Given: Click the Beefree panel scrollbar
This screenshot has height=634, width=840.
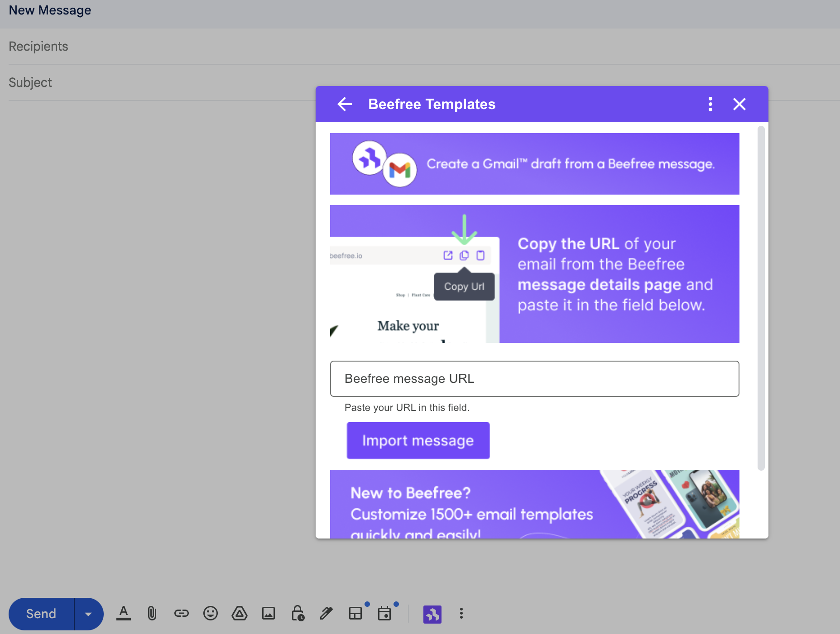Looking at the screenshot, I should pyautogui.click(x=761, y=298).
